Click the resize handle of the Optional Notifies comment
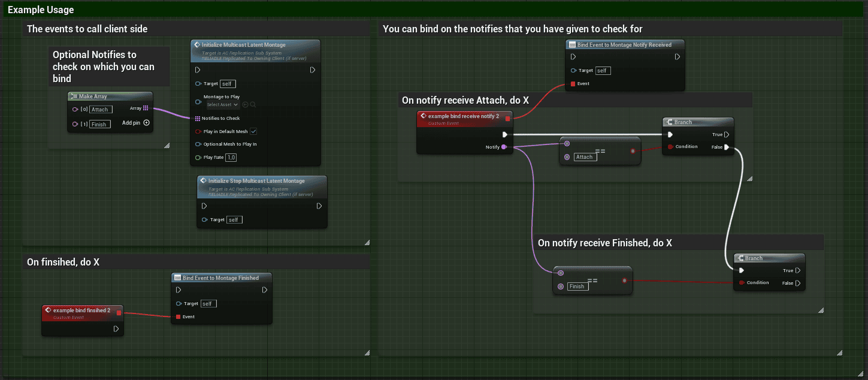This screenshot has height=380, width=868. (x=167, y=145)
